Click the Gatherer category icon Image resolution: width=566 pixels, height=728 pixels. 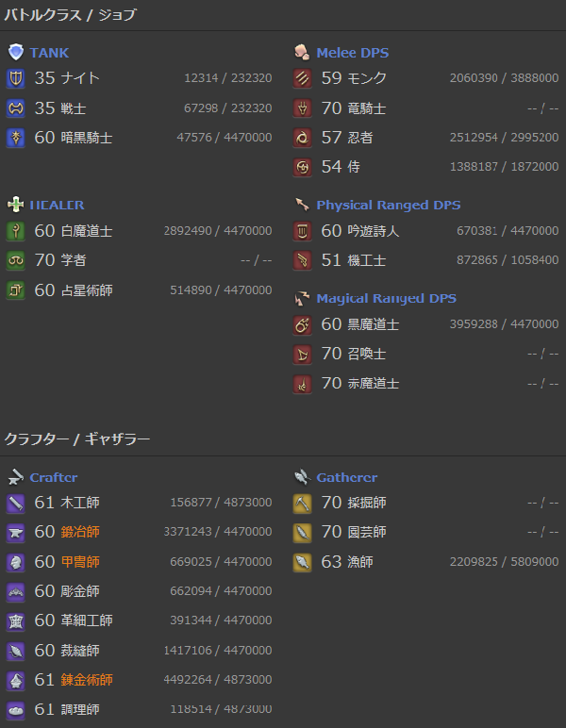click(302, 477)
